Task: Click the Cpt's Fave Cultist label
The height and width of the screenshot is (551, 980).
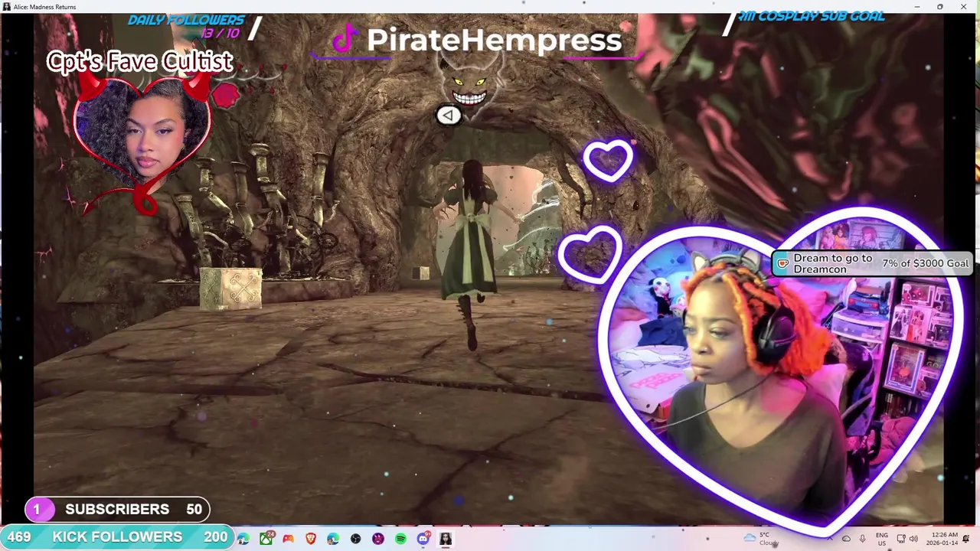Action: click(x=139, y=61)
